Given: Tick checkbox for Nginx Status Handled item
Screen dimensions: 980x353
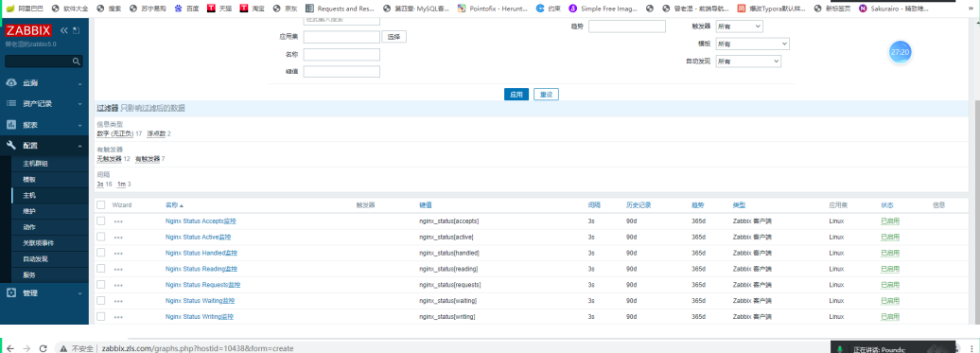Looking at the screenshot, I should coord(101,253).
